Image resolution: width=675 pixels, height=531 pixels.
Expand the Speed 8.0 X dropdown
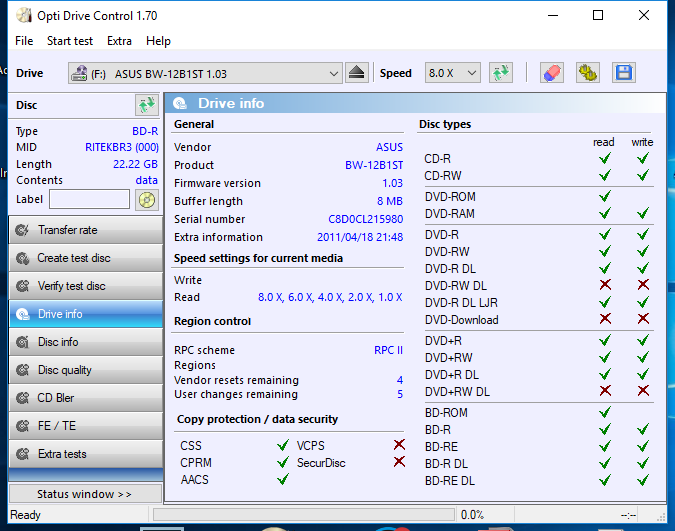click(452, 73)
